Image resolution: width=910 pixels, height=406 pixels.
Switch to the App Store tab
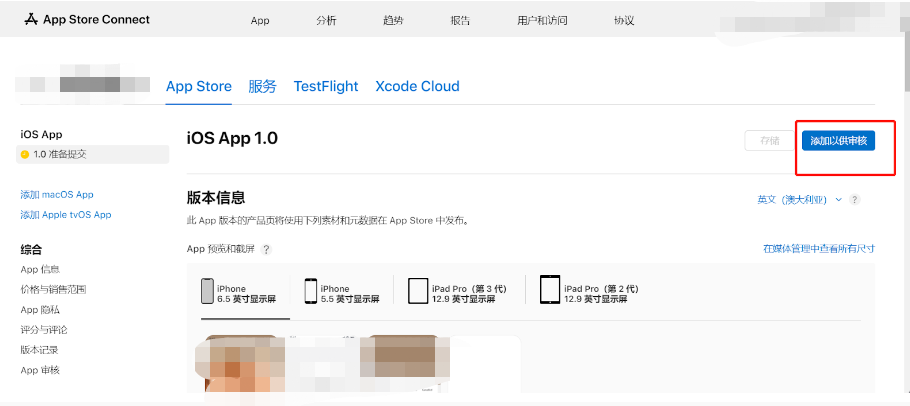[198, 86]
